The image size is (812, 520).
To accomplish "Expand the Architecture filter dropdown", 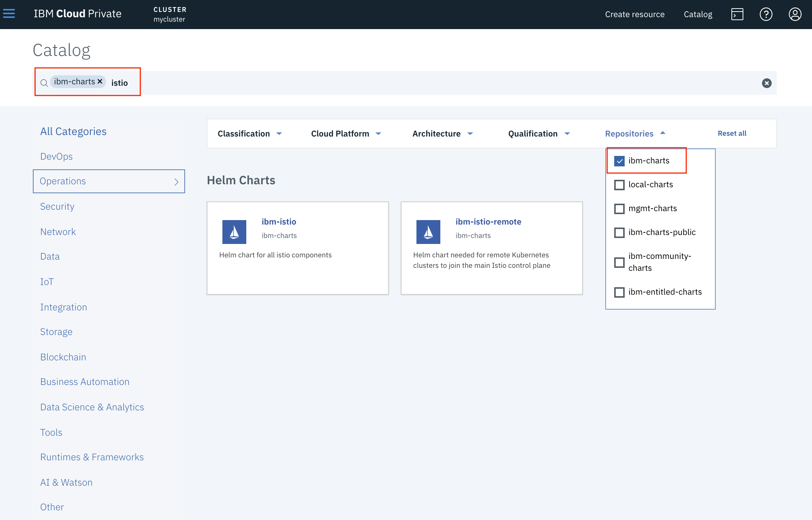I will pyautogui.click(x=443, y=134).
